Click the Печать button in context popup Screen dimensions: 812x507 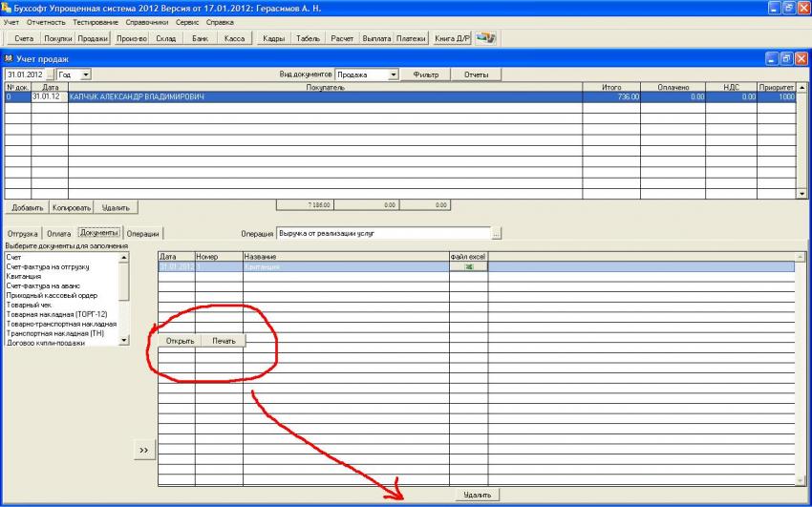[x=224, y=341]
